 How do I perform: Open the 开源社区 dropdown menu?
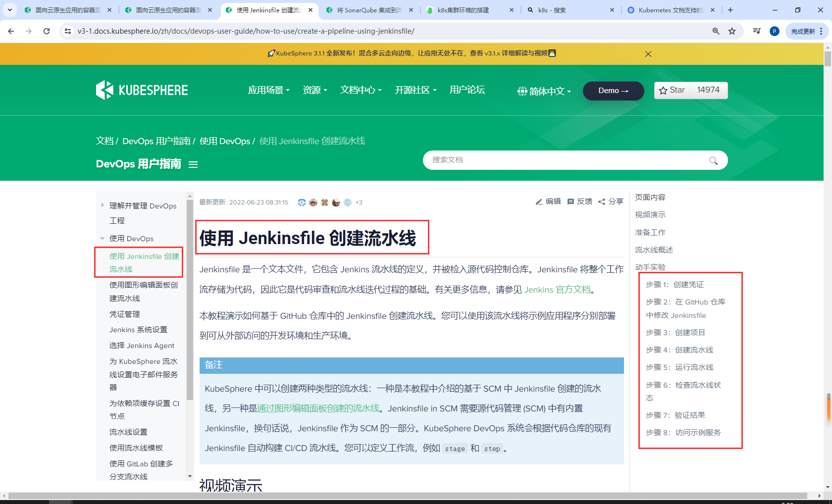coord(416,90)
